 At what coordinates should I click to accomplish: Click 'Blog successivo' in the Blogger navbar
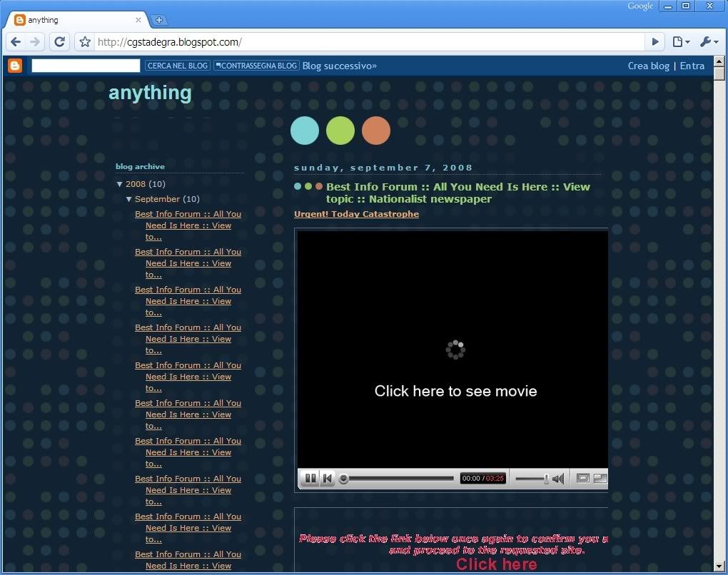[x=339, y=66]
